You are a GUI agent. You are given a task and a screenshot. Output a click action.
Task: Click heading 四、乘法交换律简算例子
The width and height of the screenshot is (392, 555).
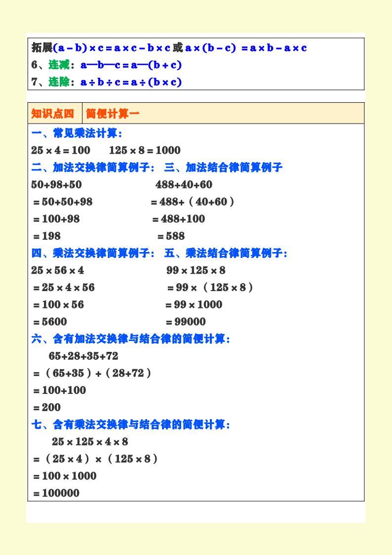tap(93, 254)
